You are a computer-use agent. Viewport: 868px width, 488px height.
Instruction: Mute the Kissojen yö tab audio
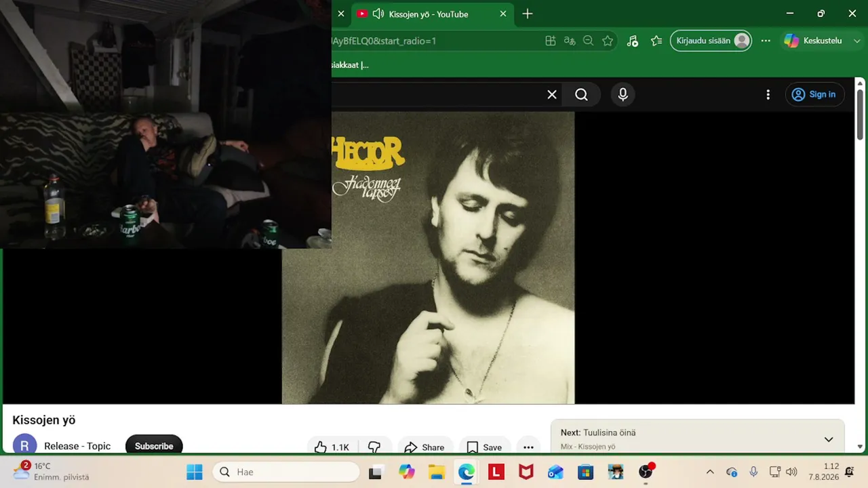378,14
